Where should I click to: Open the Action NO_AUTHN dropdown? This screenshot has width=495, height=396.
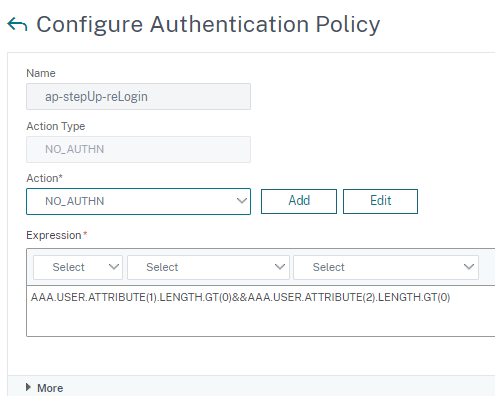138,201
